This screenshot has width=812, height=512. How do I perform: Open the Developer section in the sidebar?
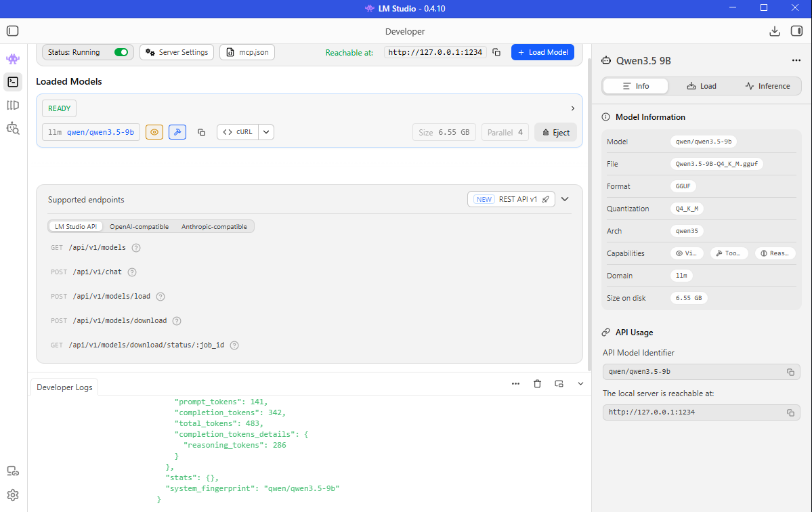coord(12,82)
